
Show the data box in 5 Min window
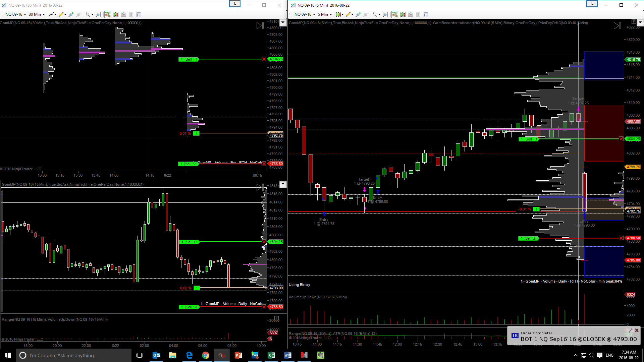tap(385, 14)
